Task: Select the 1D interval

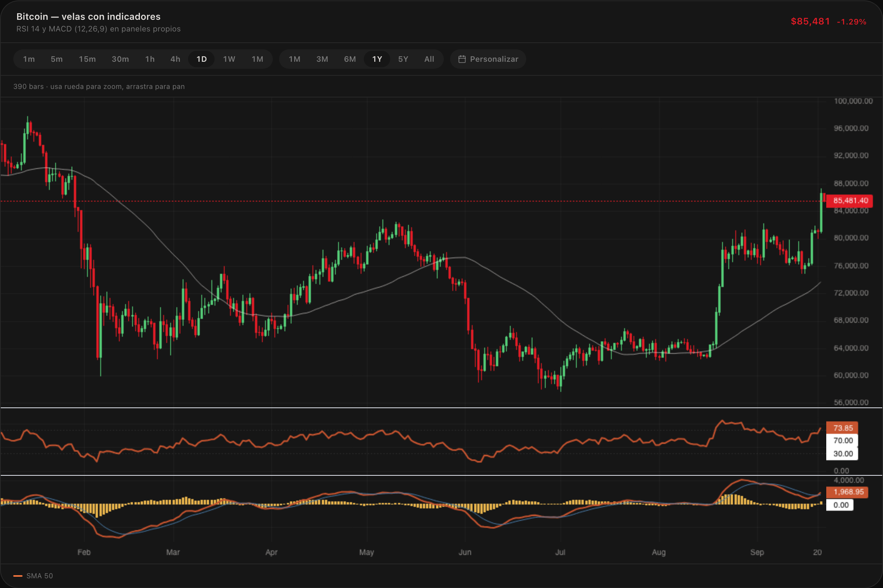Action: click(201, 59)
